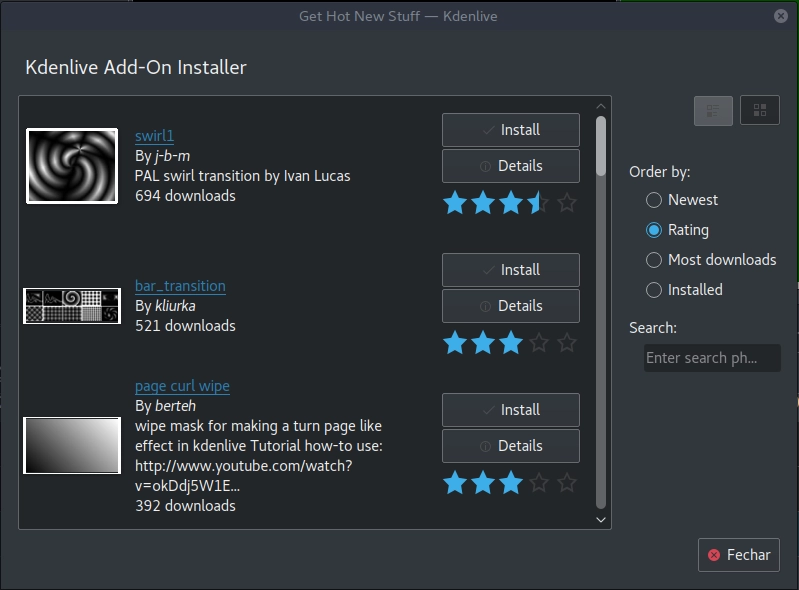The height and width of the screenshot is (590, 799).
Task: Click the scroll up arrow of list
Action: (x=601, y=106)
